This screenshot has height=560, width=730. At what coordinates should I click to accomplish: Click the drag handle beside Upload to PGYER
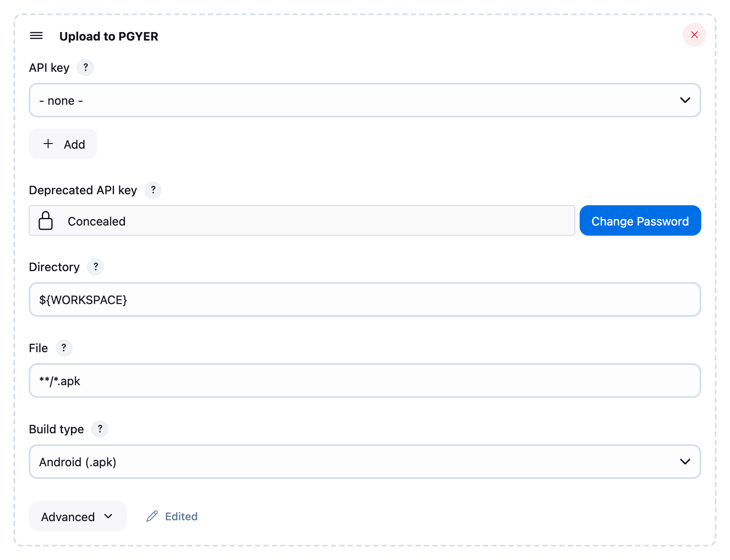coord(36,36)
